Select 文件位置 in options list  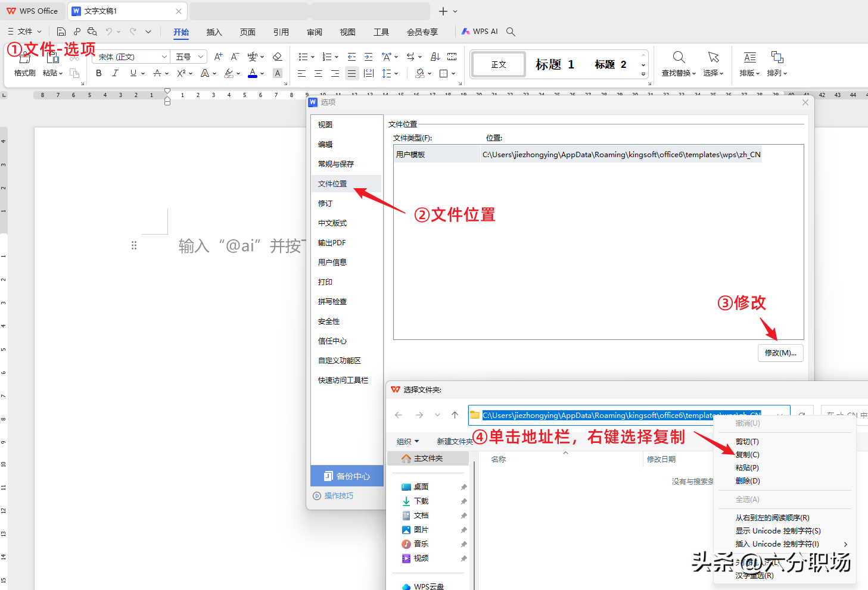[346, 184]
